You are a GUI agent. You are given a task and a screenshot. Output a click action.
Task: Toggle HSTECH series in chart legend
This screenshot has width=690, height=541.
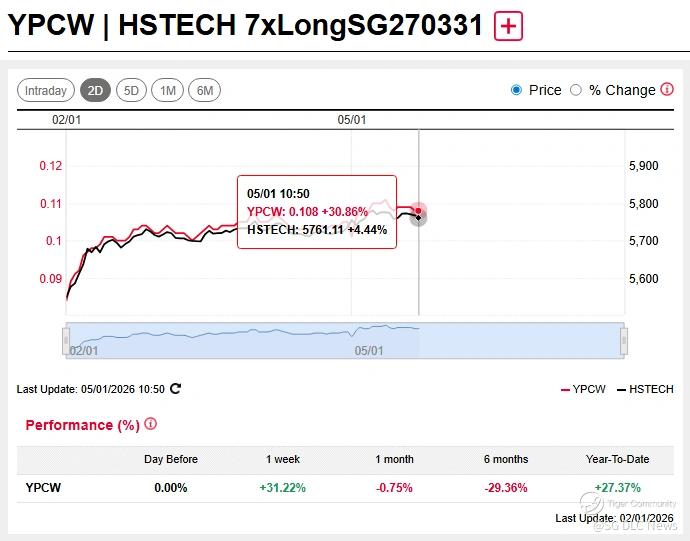click(x=645, y=389)
